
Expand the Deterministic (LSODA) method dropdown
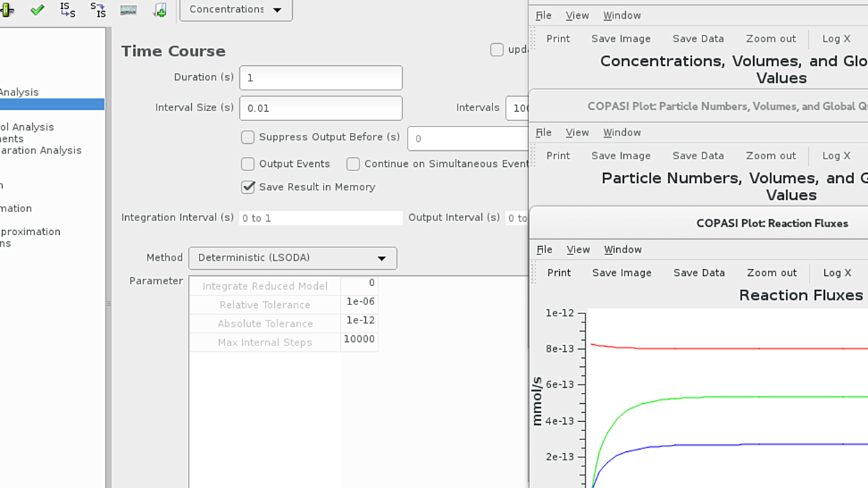(293, 258)
